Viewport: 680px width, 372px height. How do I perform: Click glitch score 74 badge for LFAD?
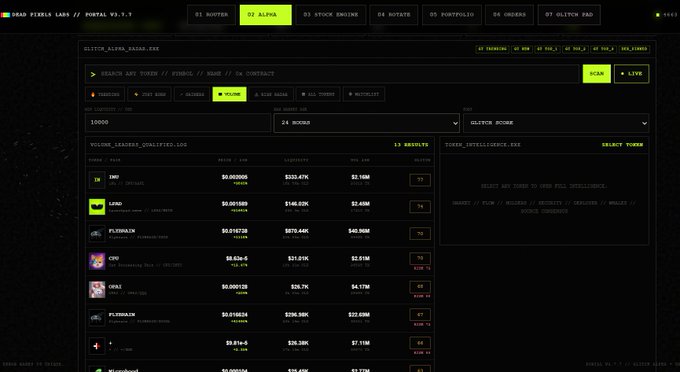(420, 207)
